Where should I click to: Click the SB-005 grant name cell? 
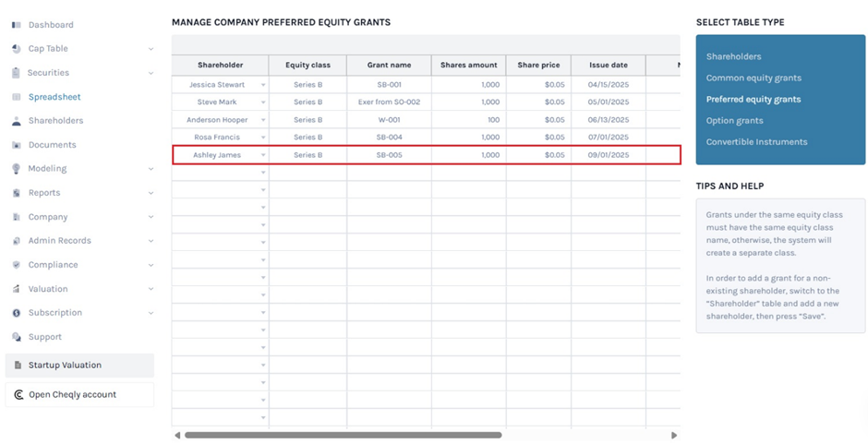(x=389, y=155)
